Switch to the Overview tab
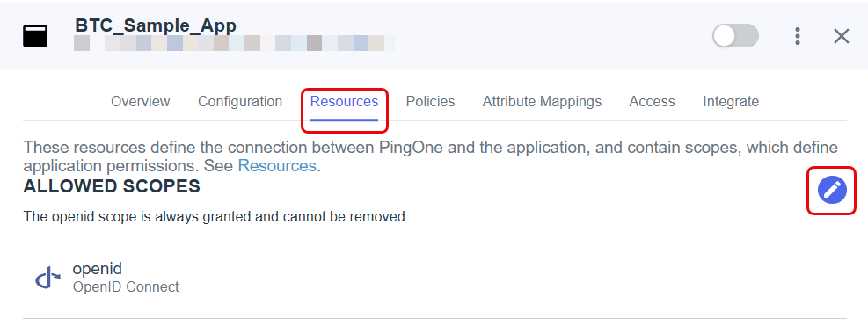The width and height of the screenshot is (868, 319). pos(140,102)
